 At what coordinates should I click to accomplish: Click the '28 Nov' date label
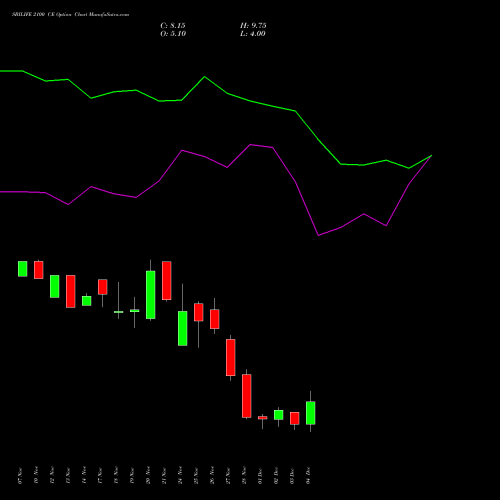244,475
